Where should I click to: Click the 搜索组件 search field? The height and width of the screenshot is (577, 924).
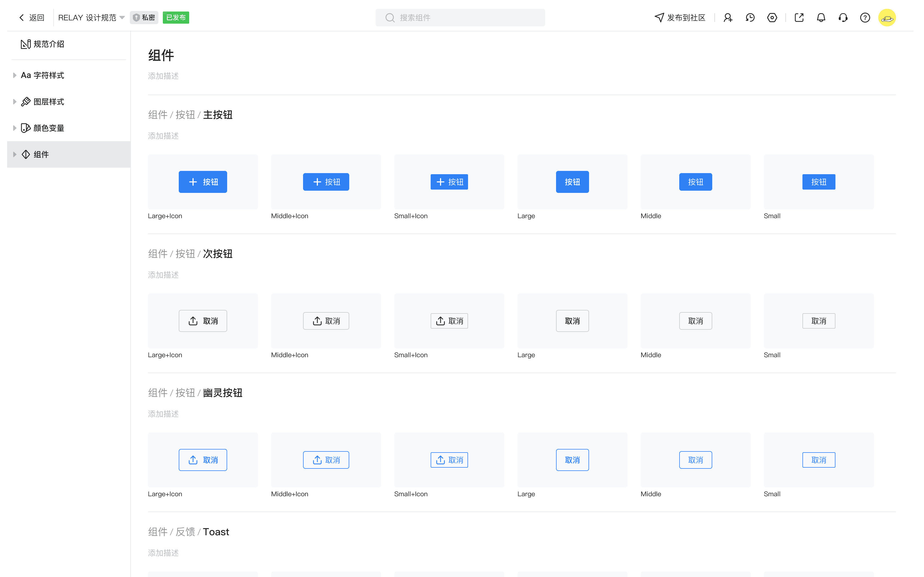(460, 18)
